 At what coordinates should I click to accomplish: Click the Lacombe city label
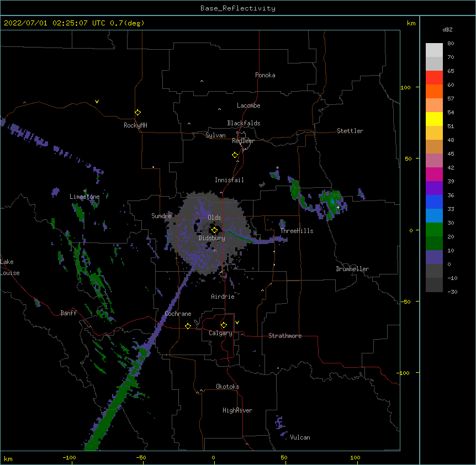(x=248, y=105)
